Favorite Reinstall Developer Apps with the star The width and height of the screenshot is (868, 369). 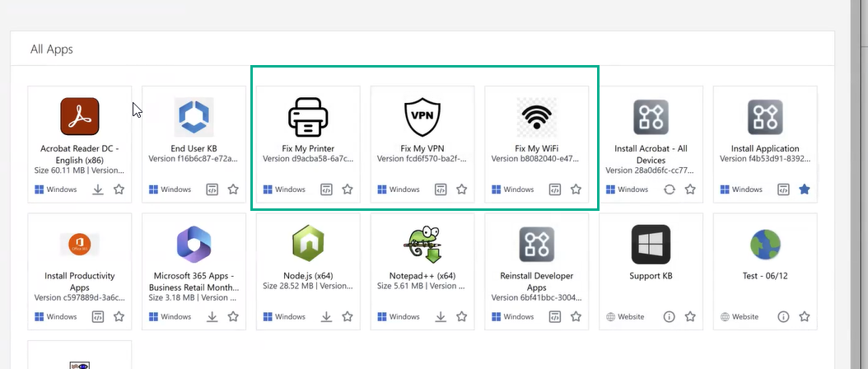point(576,317)
